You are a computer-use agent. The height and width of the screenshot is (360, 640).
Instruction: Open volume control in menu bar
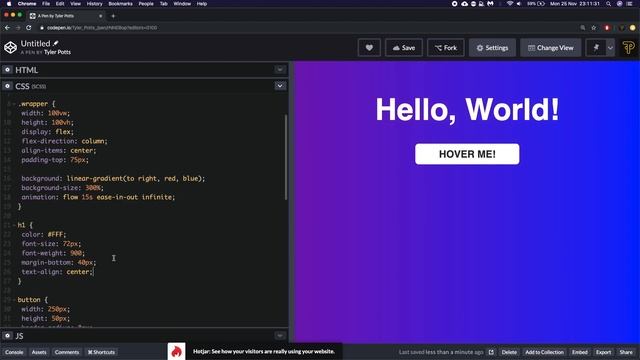click(519, 4)
